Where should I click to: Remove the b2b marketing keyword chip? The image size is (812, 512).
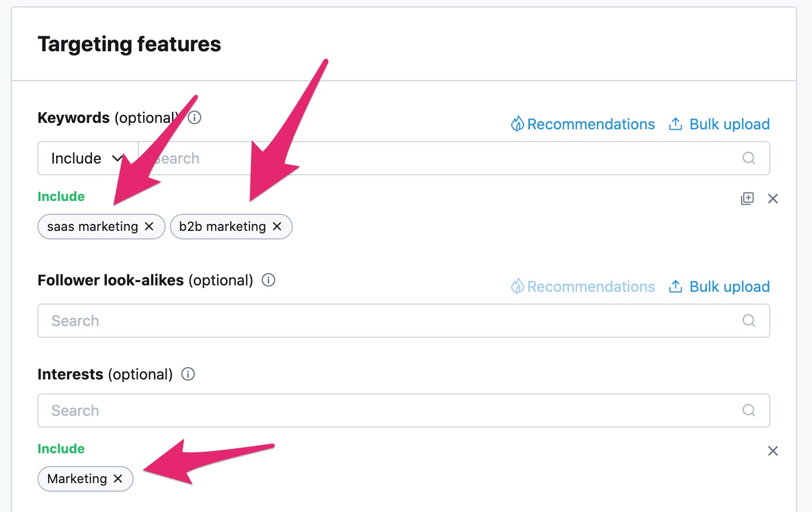(x=277, y=227)
